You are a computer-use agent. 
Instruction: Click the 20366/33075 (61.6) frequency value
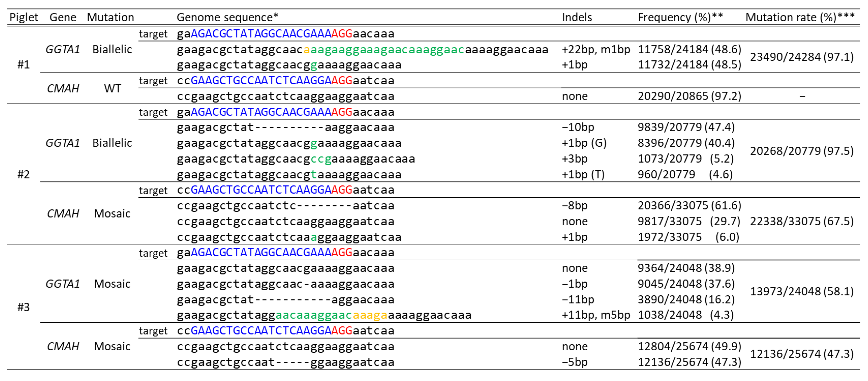tap(689, 205)
